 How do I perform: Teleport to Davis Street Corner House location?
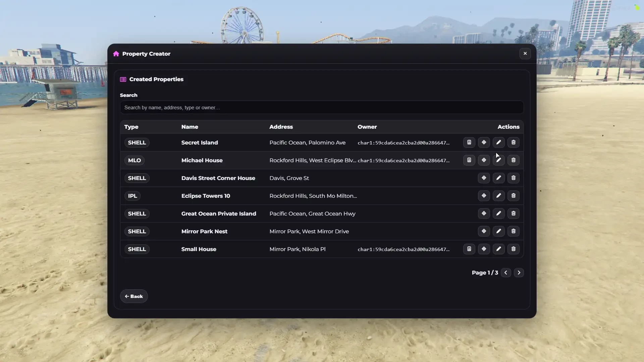click(x=484, y=178)
